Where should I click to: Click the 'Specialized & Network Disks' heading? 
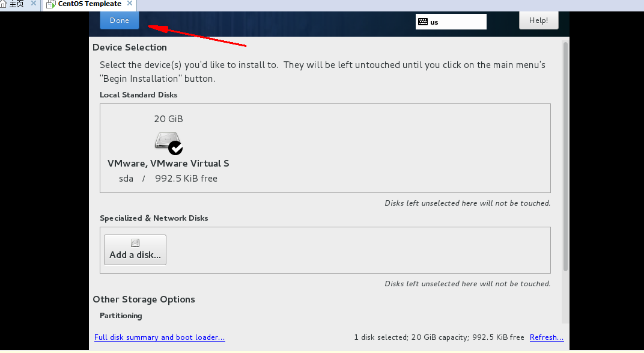[154, 218]
